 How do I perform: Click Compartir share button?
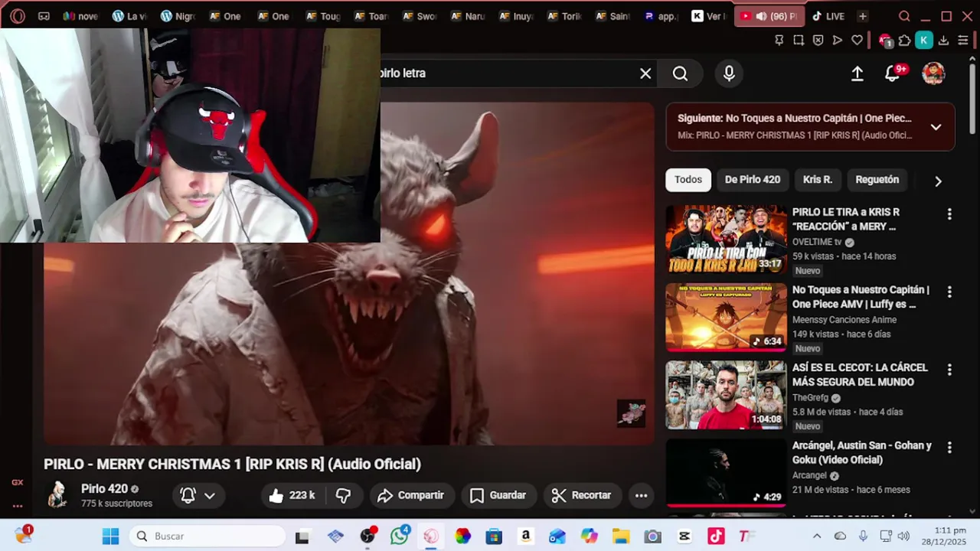click(412, 495)
